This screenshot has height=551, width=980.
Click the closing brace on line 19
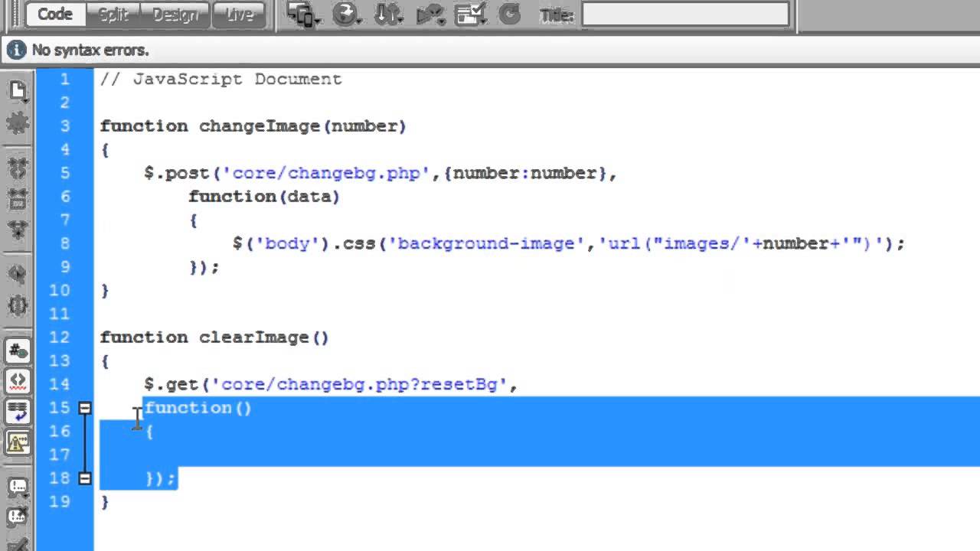pyautogui.click(x=105, y=502)
